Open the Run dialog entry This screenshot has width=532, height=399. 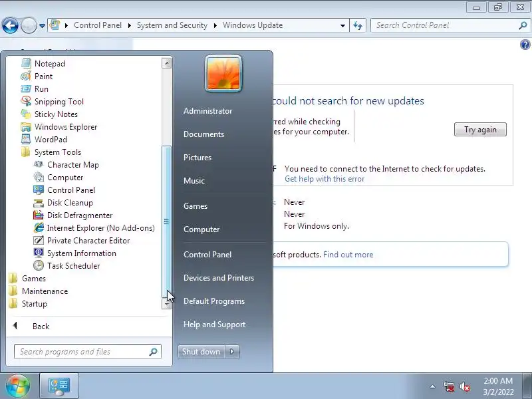(x=35, y=89)
